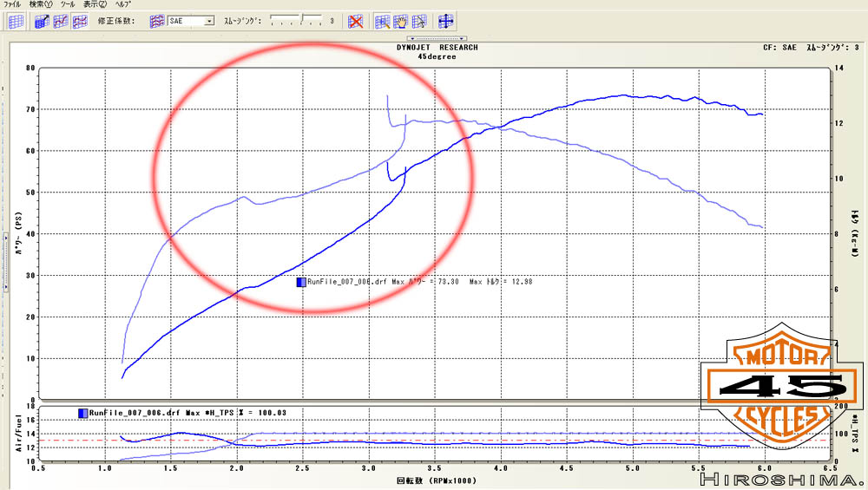Screen dimensions: 868x490
Task: Open the ファイル (File) menu
Action: tap(12, 4)
